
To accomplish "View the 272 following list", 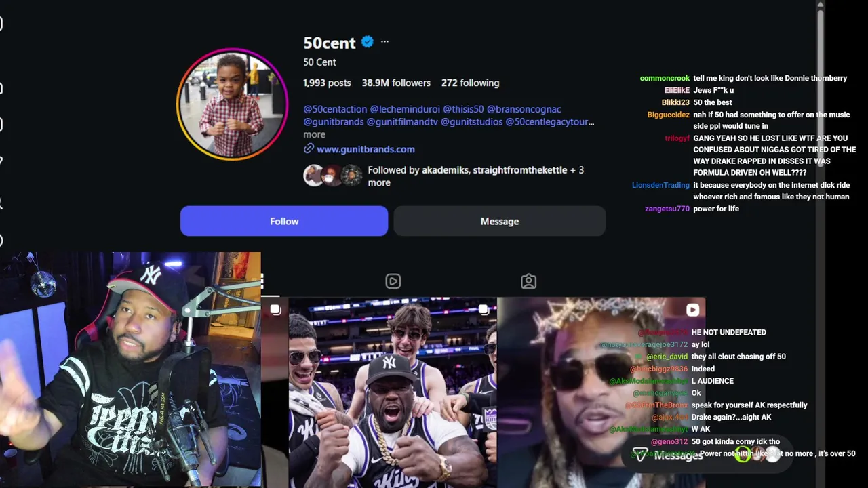I will tap(470, 83).
